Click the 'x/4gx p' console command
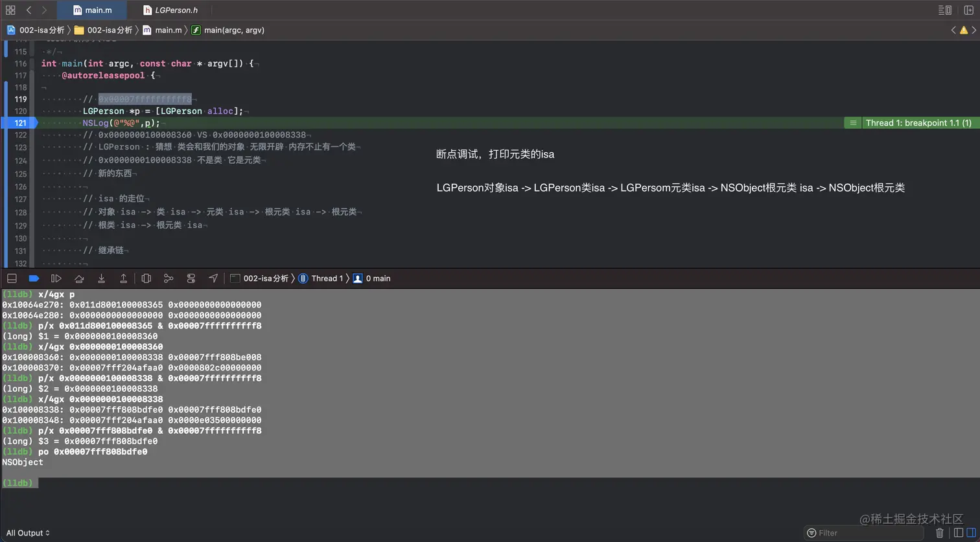 coord(56,295)
